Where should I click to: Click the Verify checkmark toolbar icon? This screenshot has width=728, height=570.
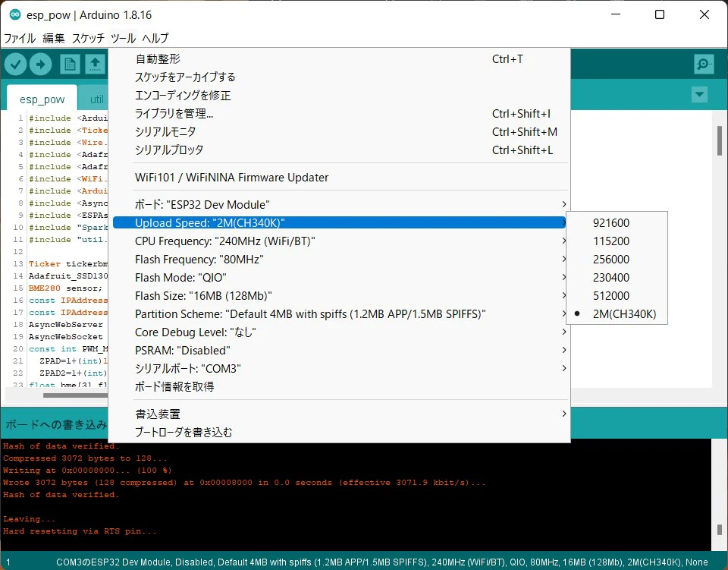pyautogui.click(x=15, y=64)
